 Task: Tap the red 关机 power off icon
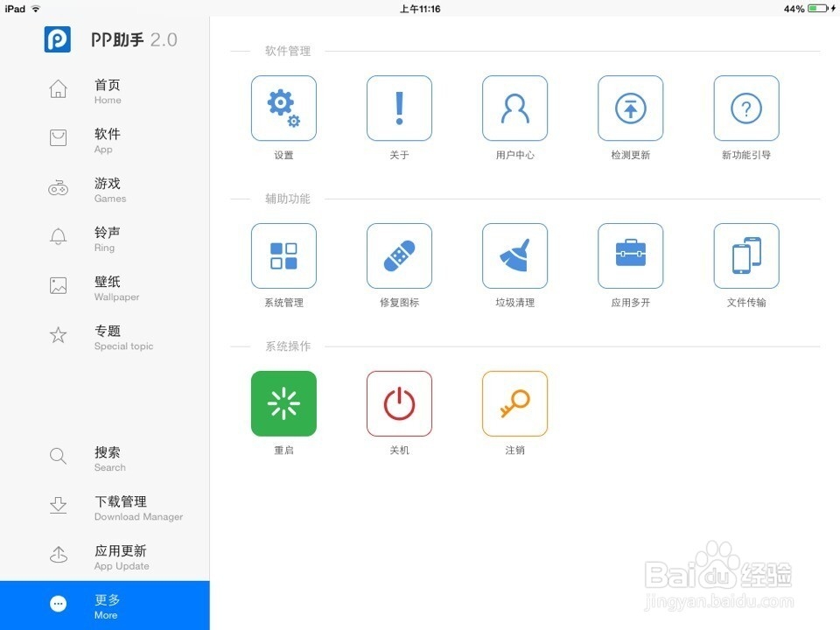pos(399,403)
